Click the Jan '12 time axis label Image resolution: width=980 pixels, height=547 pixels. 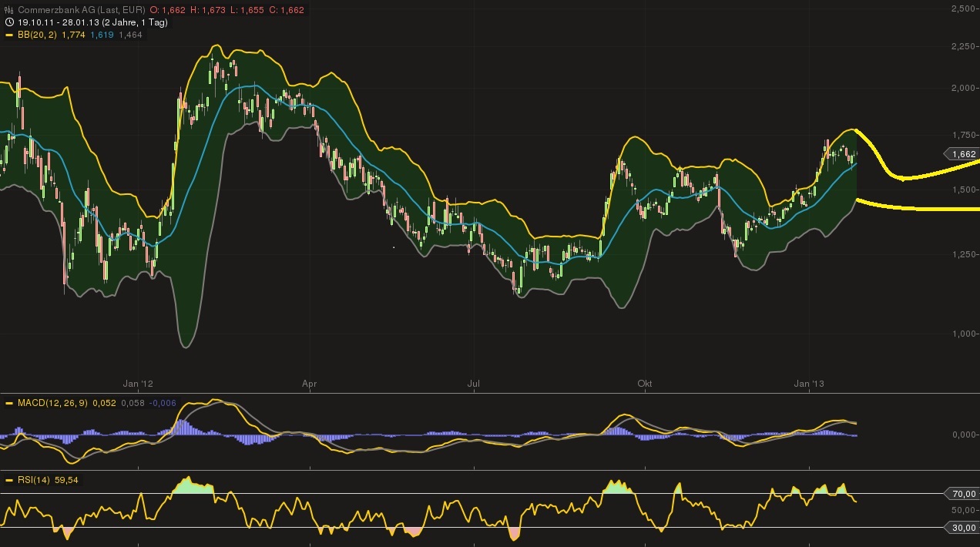139,383
